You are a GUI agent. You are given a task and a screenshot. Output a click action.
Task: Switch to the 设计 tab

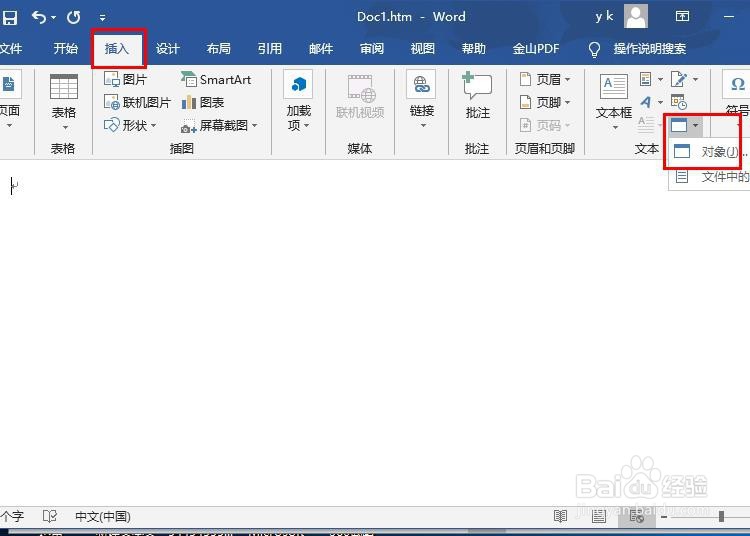[167, 48]
